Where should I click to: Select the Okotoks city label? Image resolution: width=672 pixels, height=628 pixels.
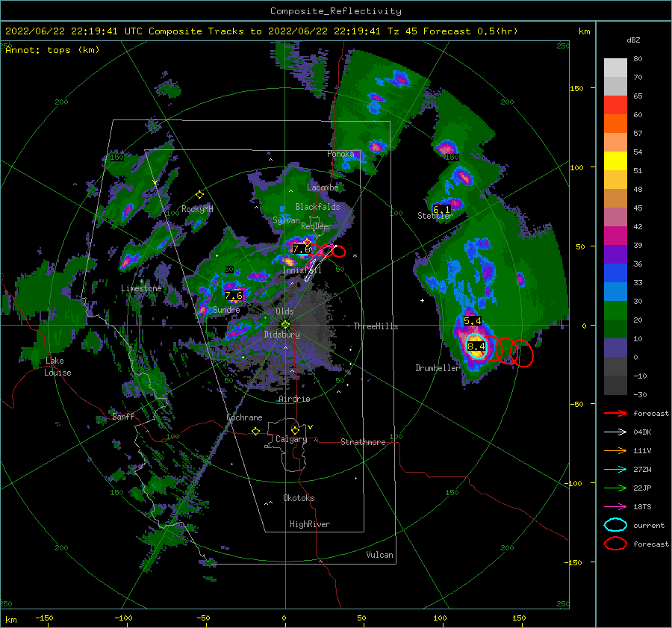pyautogui.click(x=299, y=498)
